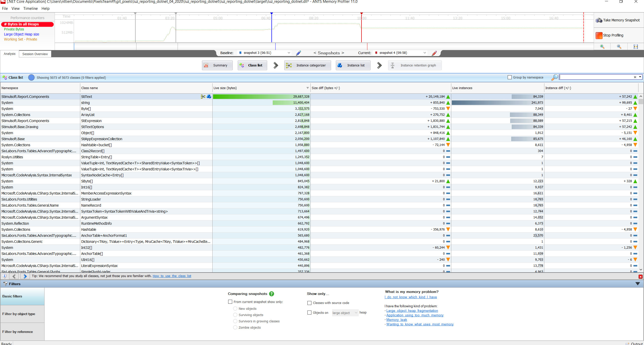Sort by Size diff column
The image size is (644, 345).
[x=381, y=88]
